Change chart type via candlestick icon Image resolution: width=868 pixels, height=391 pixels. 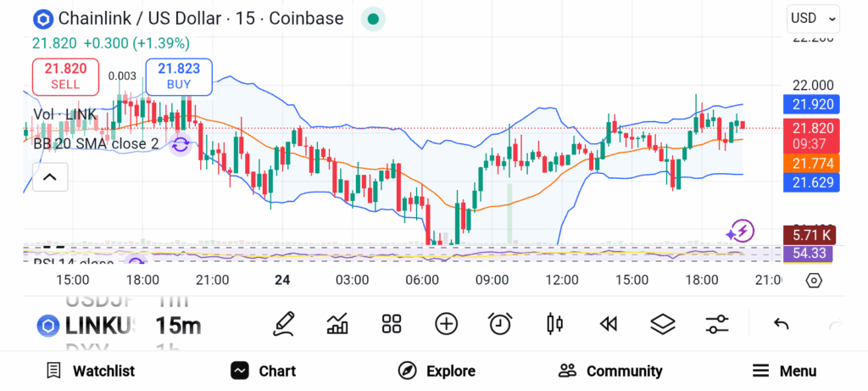point(555,323)
